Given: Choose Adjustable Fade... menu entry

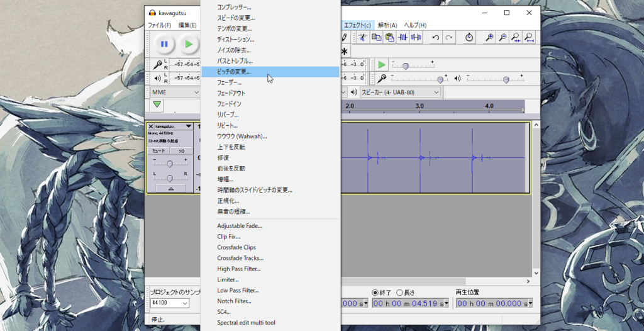Looking at the screenshot, I should tap(270, 226).
